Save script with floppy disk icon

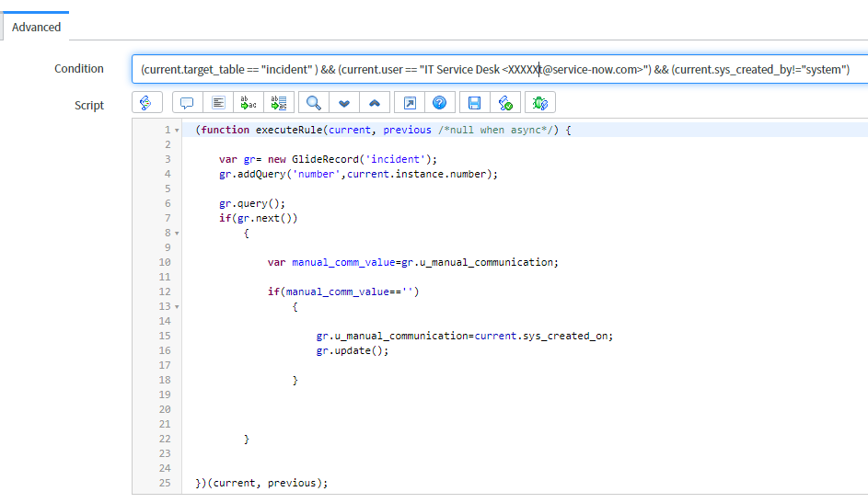[474, 103]
